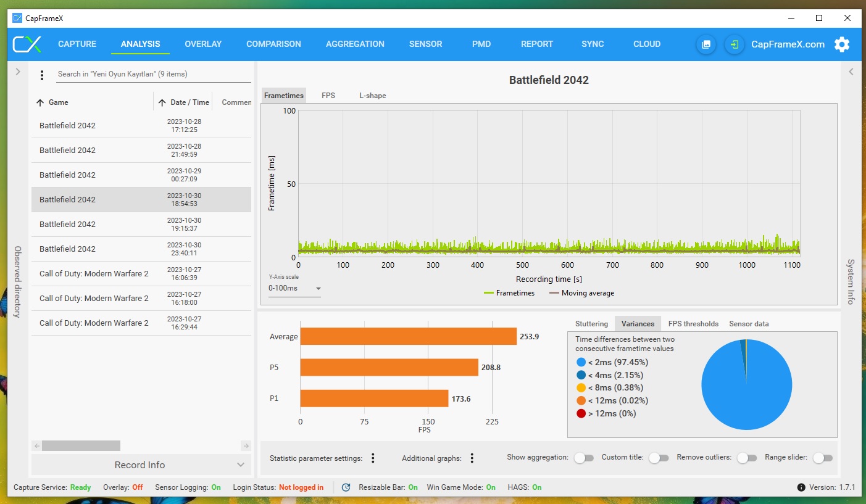Enable Range slider switch

click(x=823, y=458)
